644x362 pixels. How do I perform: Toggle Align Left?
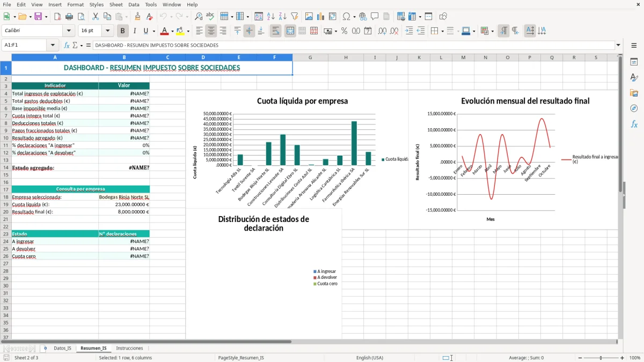(x=200, y=31)
